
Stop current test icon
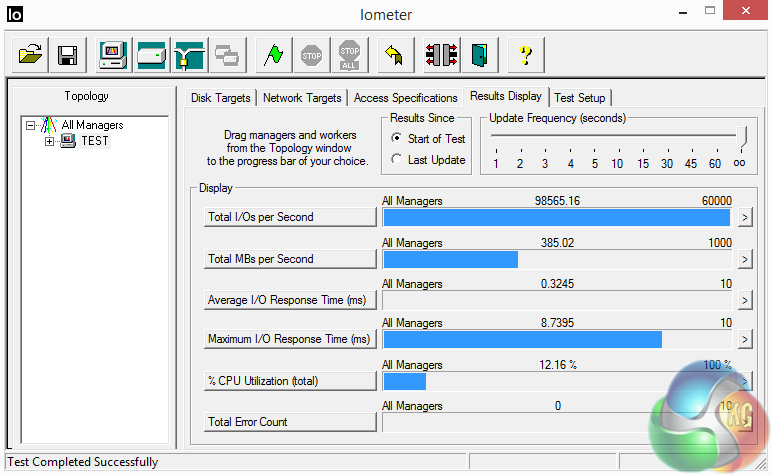(x=312, y=55)
